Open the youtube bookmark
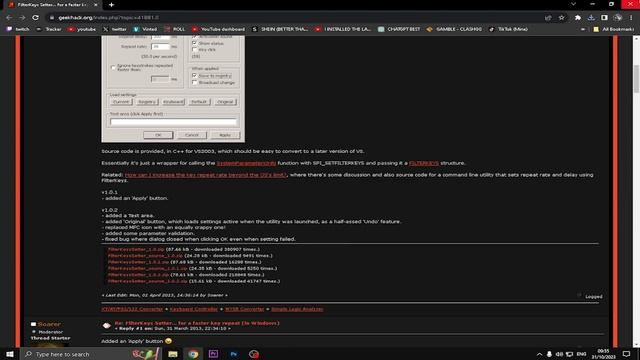640x360 pixels. coord(82,29)
